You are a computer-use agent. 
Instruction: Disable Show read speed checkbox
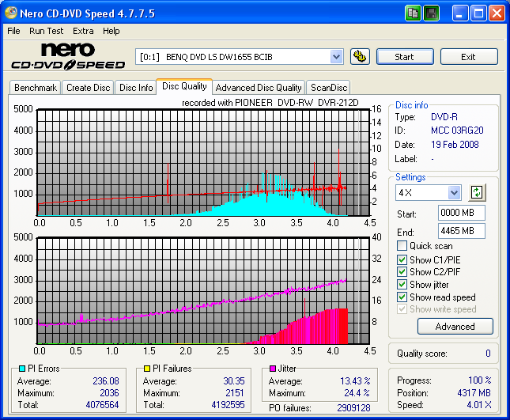pos(402,297)
